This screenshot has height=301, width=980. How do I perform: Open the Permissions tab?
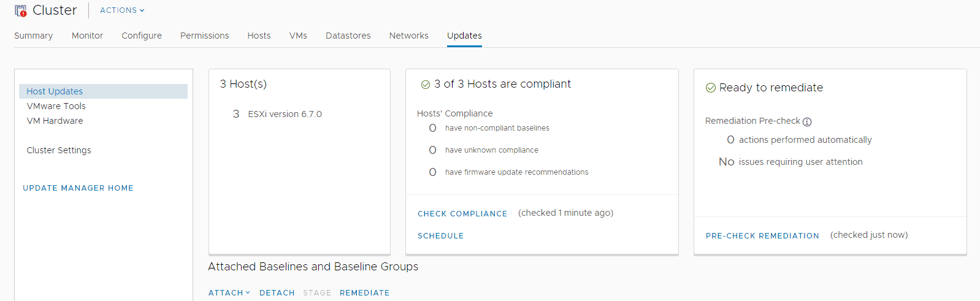(x=205, y=36)
